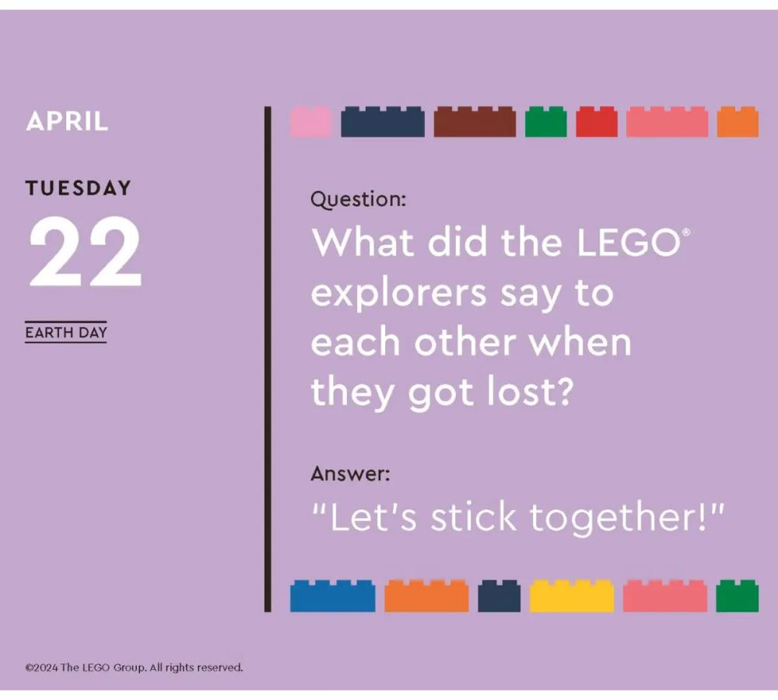Click the brown LEGO brick in top row
Image resolution: width=778 pixels, height=700 pixels.
click(475, 121)
